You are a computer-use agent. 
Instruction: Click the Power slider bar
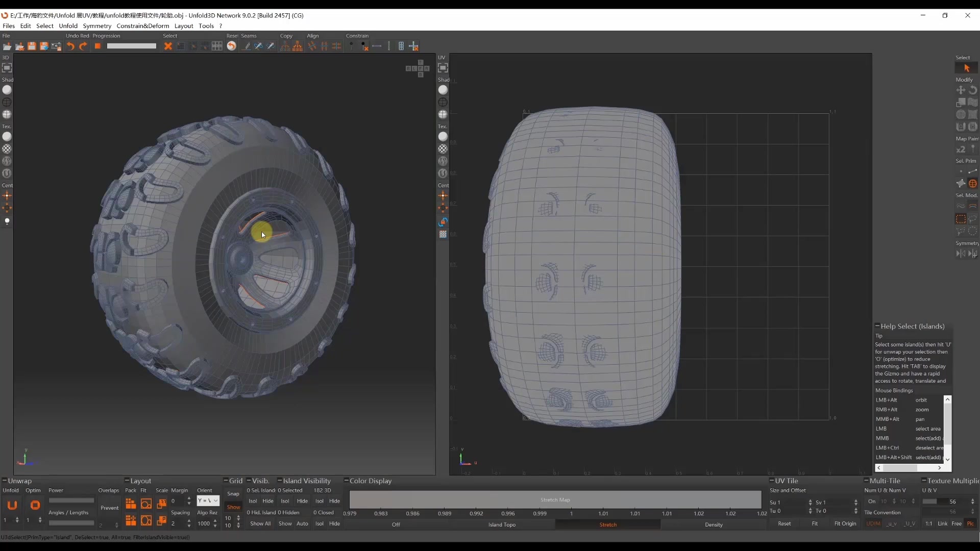pos(71,501)
